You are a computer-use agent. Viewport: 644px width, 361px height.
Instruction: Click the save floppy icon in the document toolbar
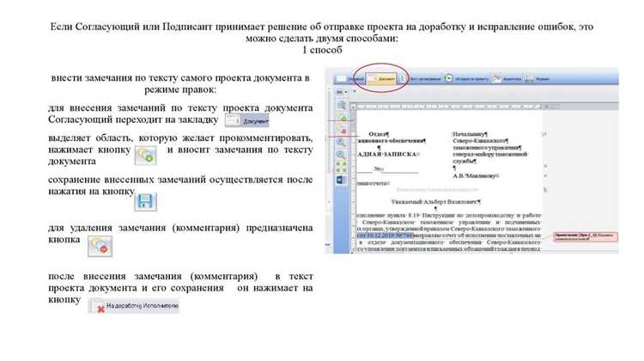[340, 92]
